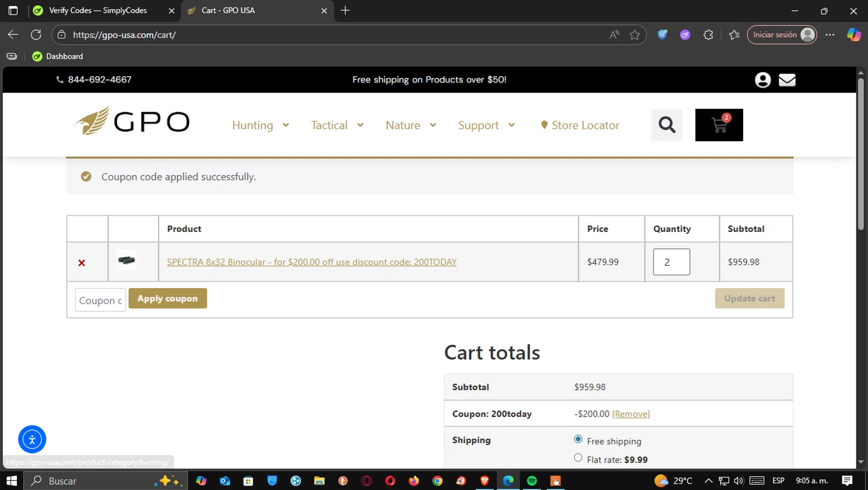868x490 pixels.
Task: Open Copilot icon in browser toolbar
Action: (854, 35)
